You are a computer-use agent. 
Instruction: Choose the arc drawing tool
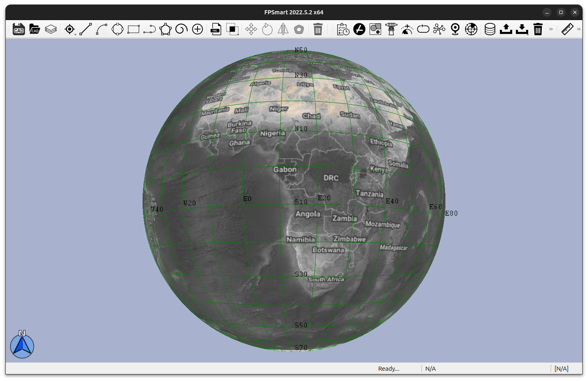102,29
